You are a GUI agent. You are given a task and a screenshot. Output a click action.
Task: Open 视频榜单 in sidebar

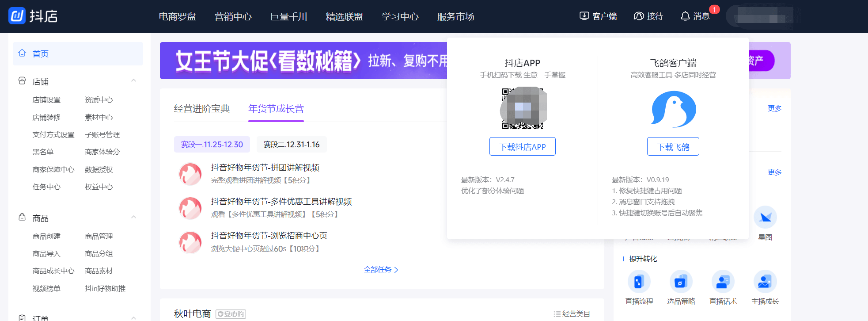[x=46, y=288]
